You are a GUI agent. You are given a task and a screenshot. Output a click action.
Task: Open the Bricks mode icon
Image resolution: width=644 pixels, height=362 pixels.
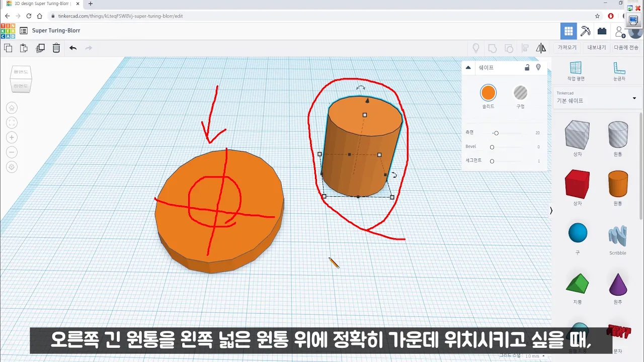click(x=602, y=31)
